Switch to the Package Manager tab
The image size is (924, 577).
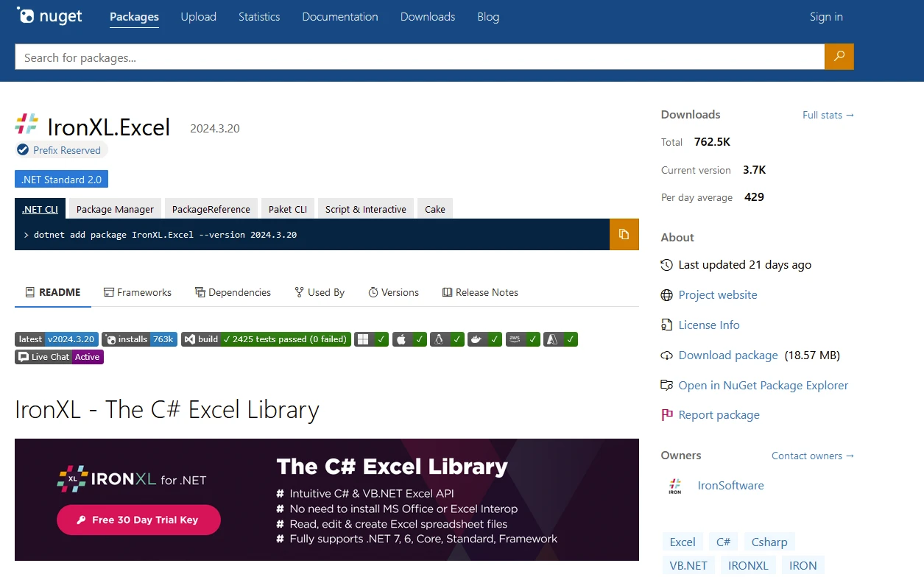coord(115,209)
